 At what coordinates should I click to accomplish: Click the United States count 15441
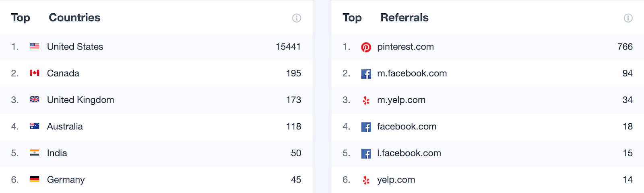[x=288, y=47]
